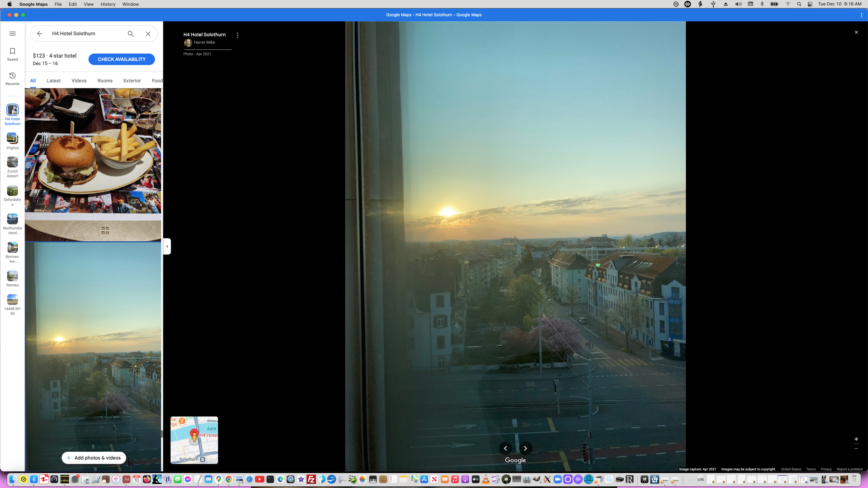Open Chrome's three-dot window menu
The width and height of the screenshot is (868, 488).
862,15
